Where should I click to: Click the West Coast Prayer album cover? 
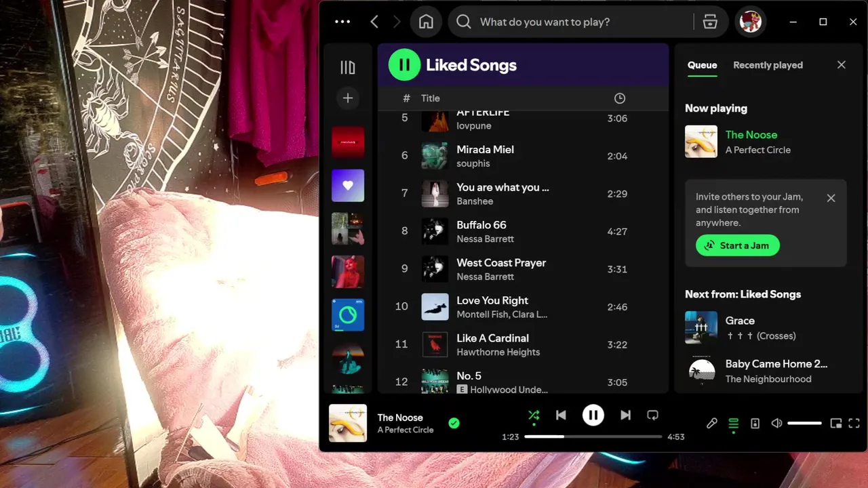pyautogui.click(x=435, y=269)
